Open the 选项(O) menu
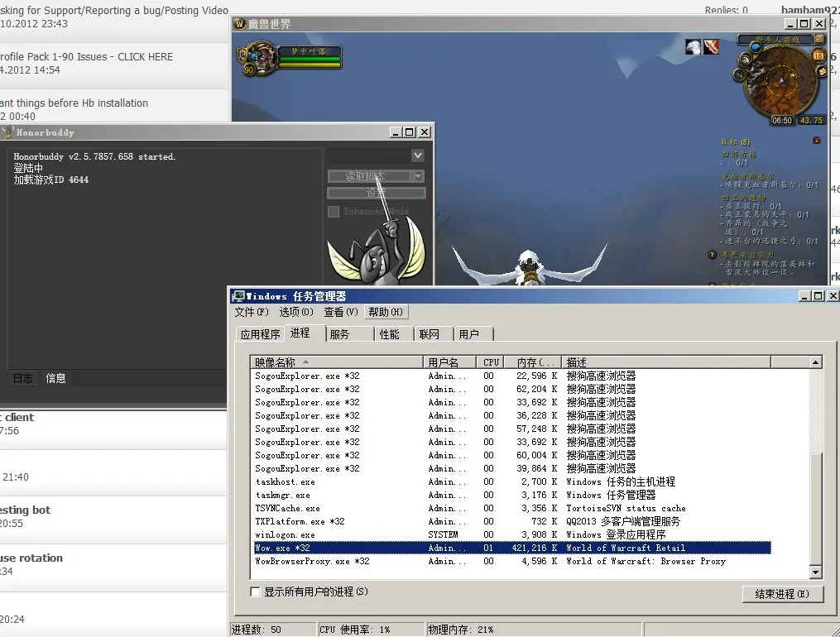840x637 pixels. [x=296, y=312]
